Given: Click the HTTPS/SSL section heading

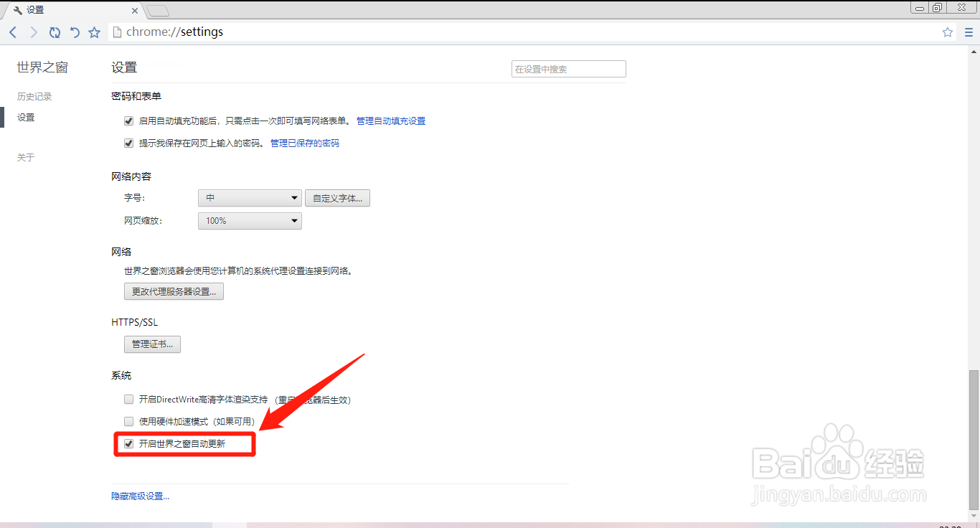Looking at the screenshot, I should pyautogui.click(x=134, y=322).
